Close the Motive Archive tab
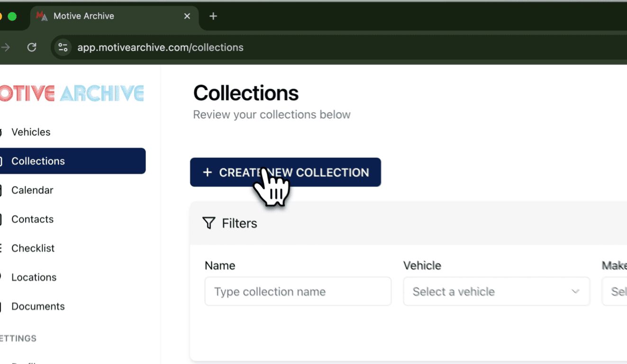This screenshot has width=627, height=364. coord(187,16)
